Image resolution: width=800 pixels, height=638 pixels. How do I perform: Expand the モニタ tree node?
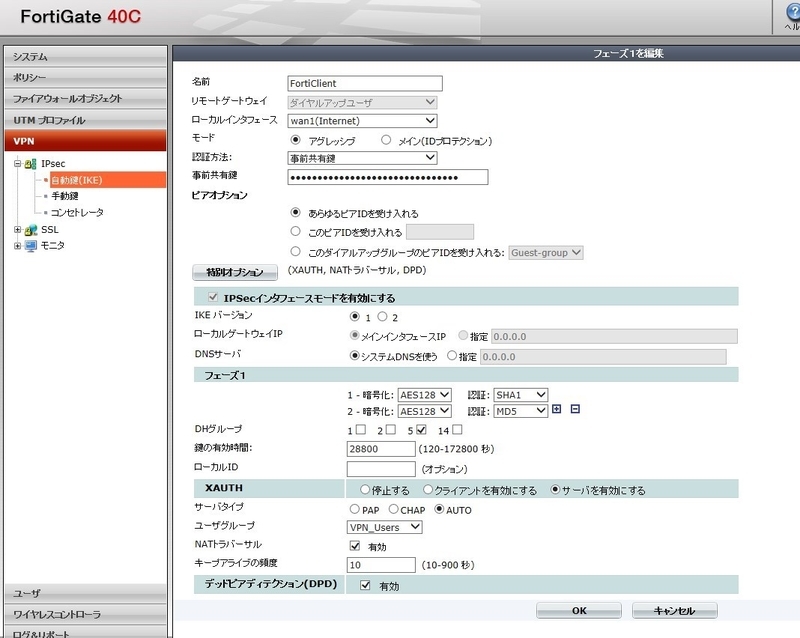[17, 246]
